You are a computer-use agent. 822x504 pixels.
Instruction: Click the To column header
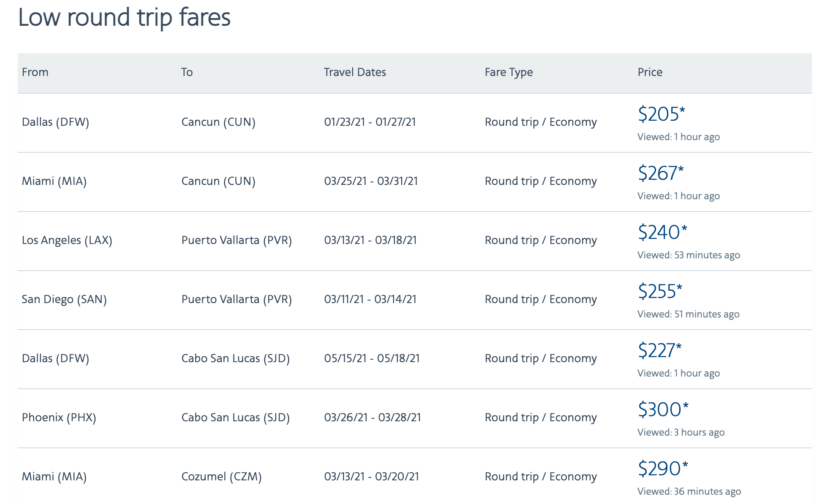187,72
